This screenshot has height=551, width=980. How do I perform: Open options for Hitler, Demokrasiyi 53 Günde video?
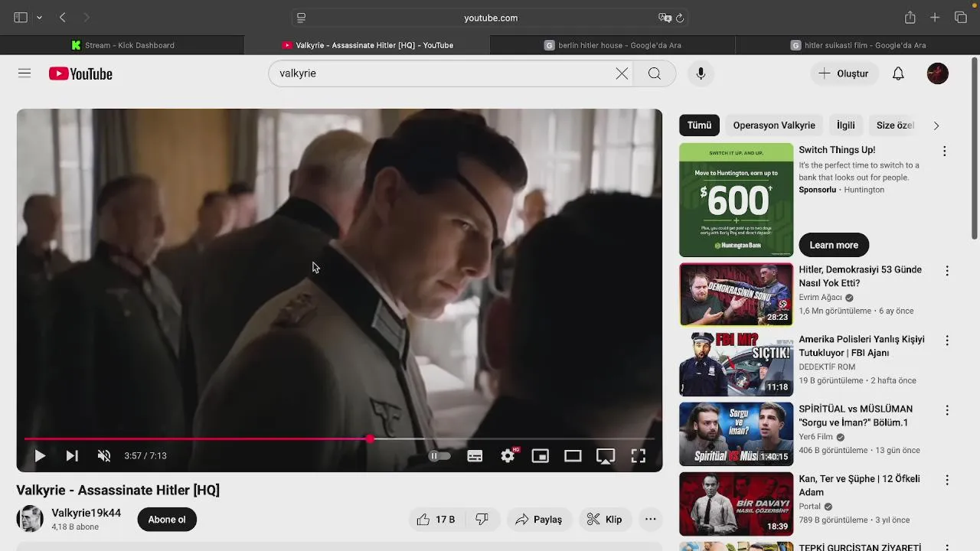pyautogui.click(x=947, y=271)
